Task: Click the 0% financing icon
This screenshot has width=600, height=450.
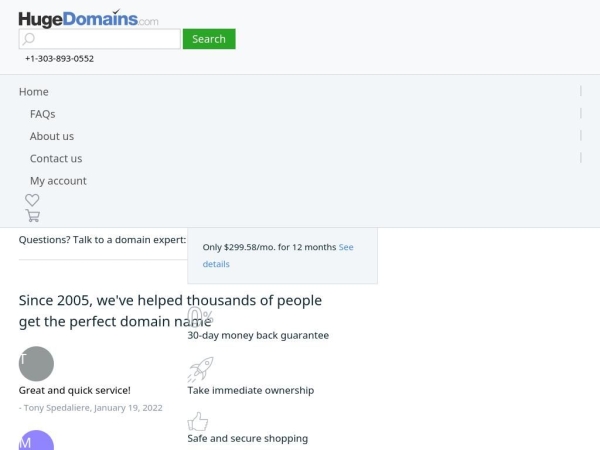Action: (x=200, y=317)
